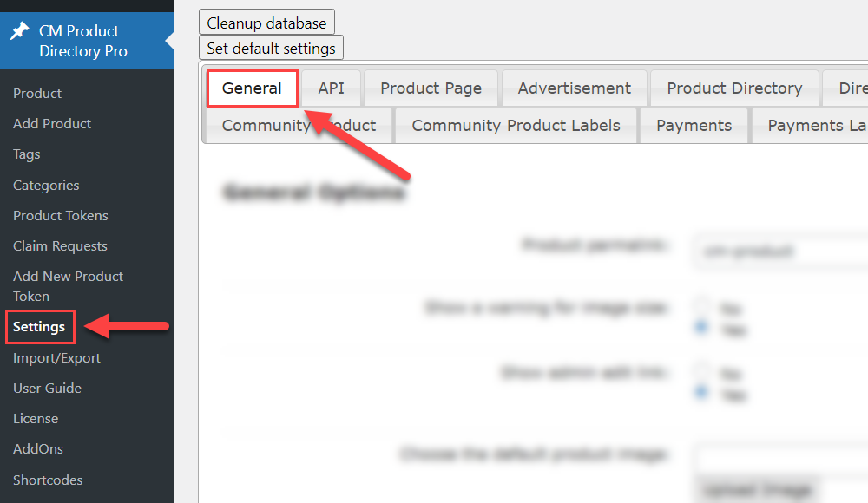Open AddOns page
Screen dimensions: 868x503
coord(38,448)
